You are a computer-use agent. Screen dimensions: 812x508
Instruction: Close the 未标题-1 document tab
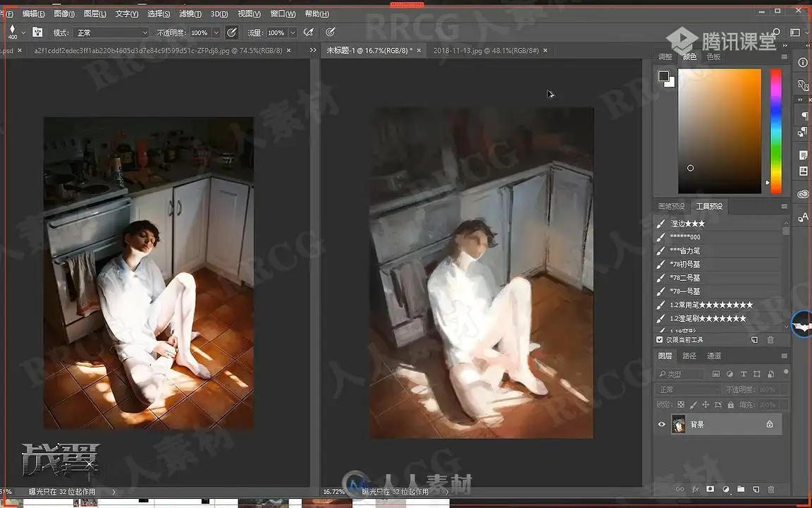pos(419,50)
